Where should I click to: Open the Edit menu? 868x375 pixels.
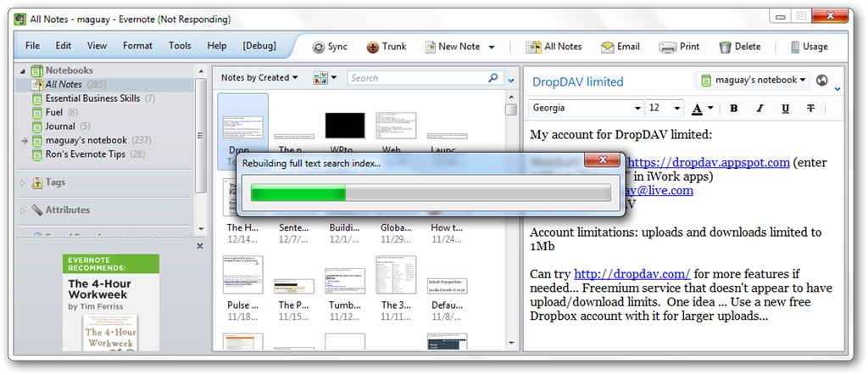click(x=63, y=46)
